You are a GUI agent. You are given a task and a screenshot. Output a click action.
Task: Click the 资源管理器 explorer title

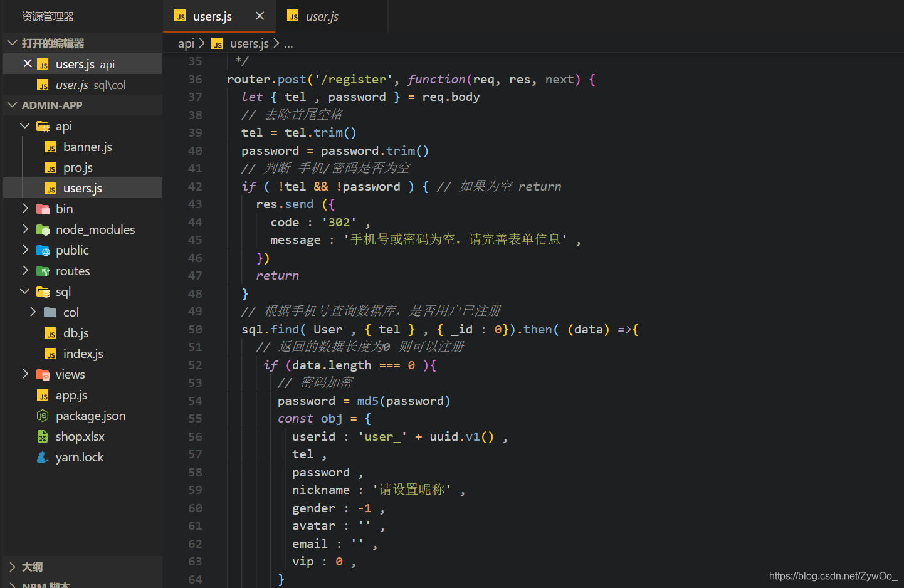(x=48, y=16)
